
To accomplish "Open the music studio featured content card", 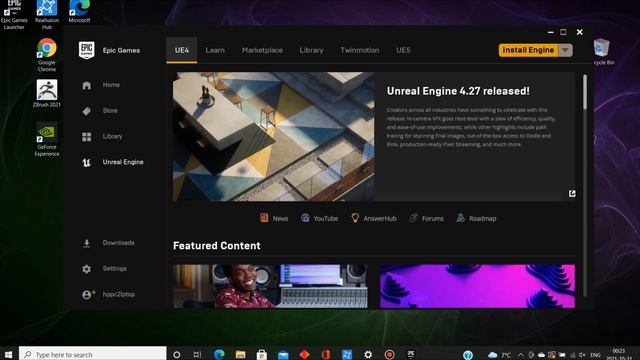I will 270,286.
